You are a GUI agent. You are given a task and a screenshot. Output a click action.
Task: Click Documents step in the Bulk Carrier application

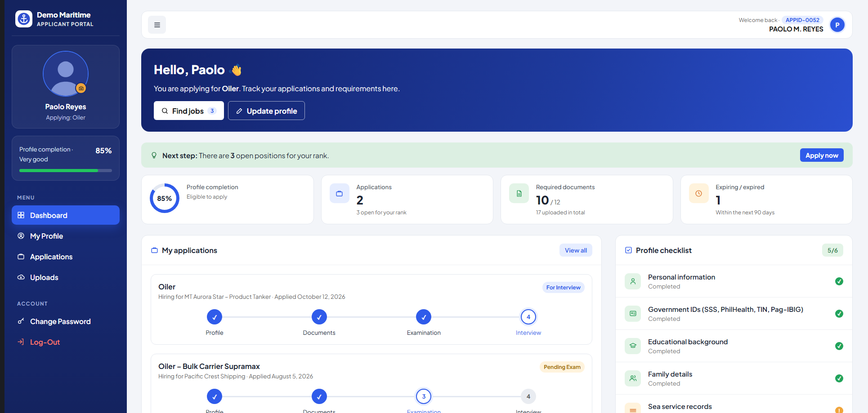coord(319,396)
